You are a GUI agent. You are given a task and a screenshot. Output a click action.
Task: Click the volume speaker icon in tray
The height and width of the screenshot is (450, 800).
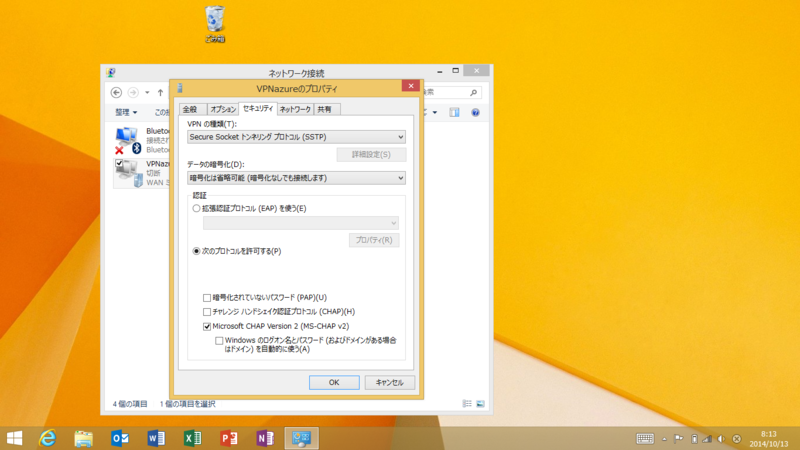(x=721, y=439)
